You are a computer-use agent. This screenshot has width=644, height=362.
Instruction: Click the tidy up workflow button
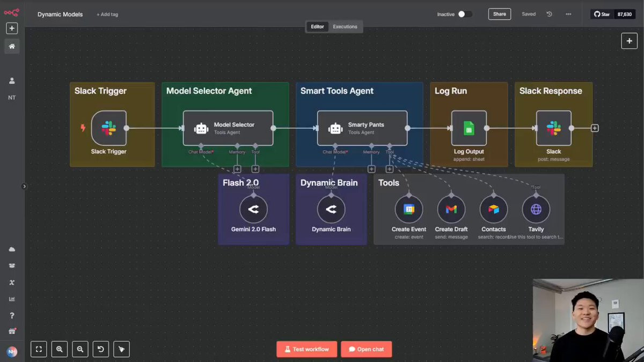click(x=121, y=349)
